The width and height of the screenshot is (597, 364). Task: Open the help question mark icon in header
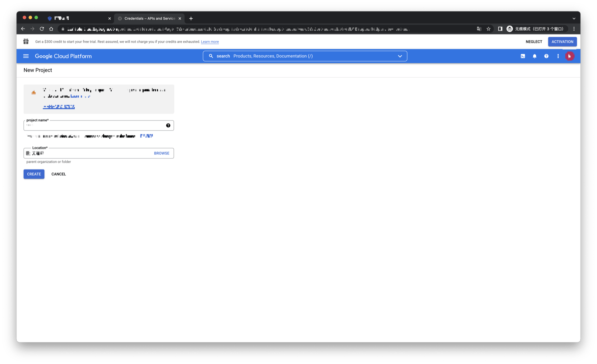click(546, 56)
